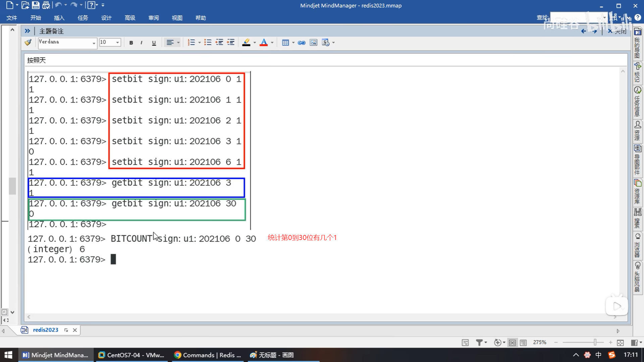Click the zoom slider handle
This screenshot has height=362, width=644.
click(x=595, y=343)
